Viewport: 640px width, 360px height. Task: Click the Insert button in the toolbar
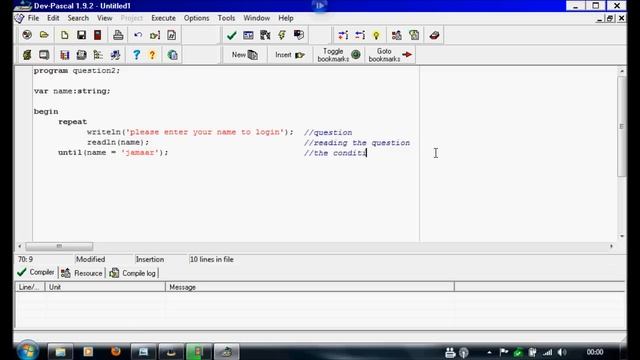point(290,55)
